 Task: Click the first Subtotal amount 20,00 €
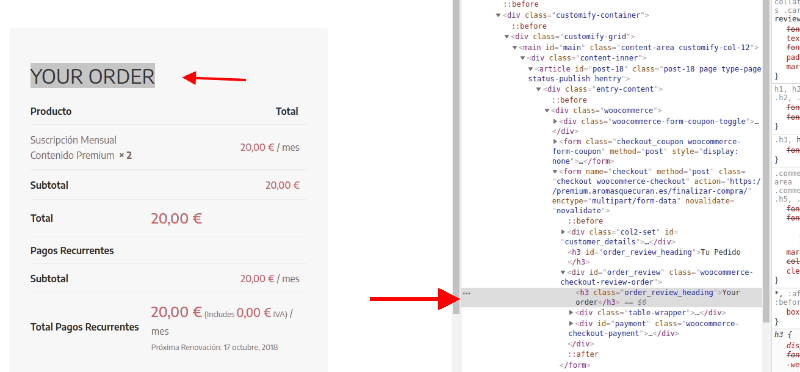(x=282, y=185)
